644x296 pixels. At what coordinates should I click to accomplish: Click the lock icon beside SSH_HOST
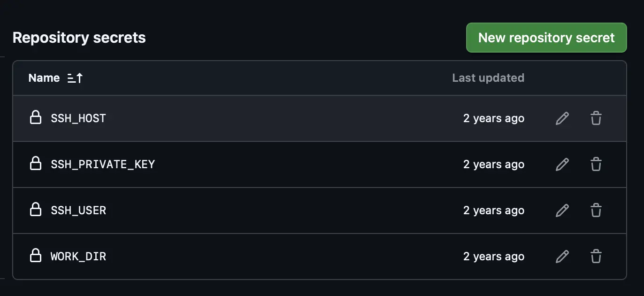(x=36, y=118)
